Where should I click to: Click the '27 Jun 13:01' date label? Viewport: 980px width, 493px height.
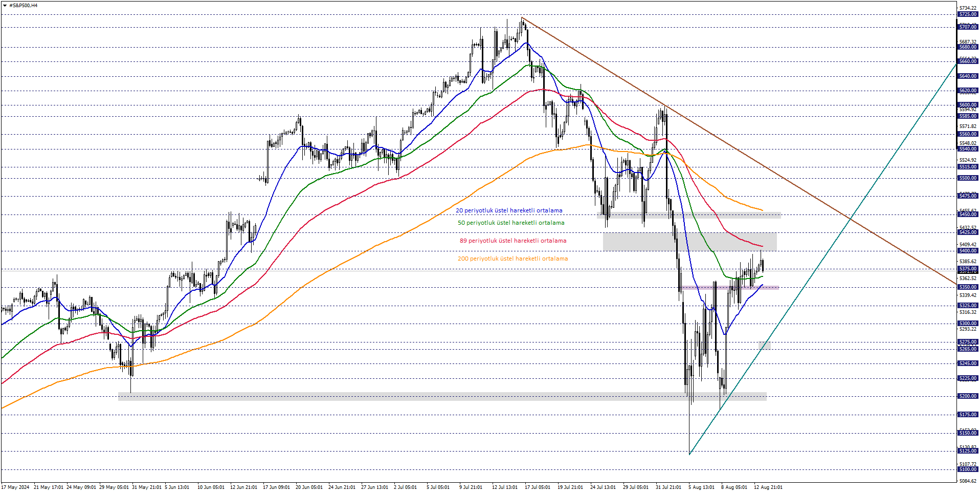(374, 487)
